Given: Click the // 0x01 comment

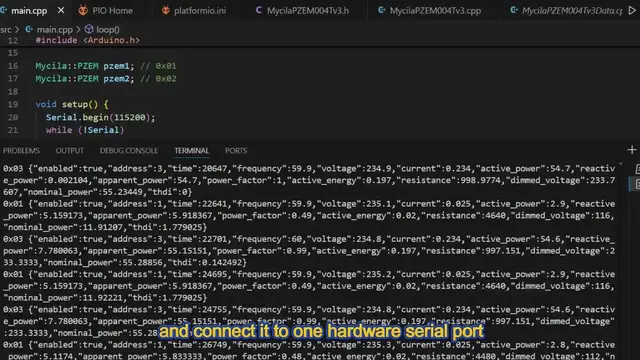Looking at the screenshot, I should (158, 66).
